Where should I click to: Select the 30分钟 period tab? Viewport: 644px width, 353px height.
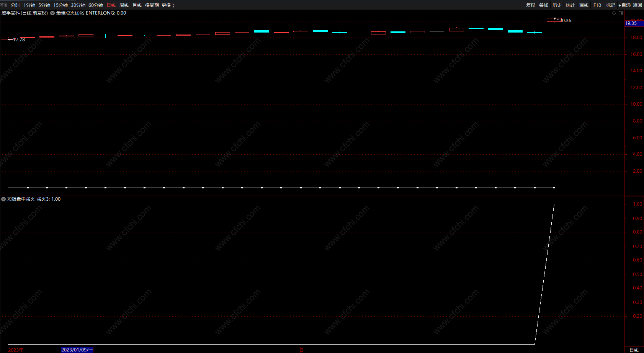tap(78, 5)
